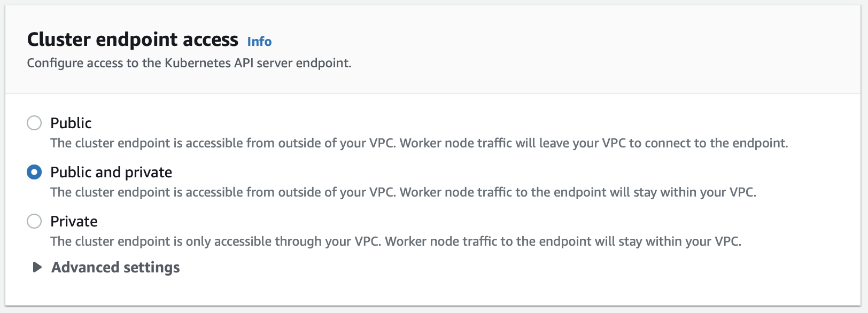Click the Cluster endpoint access heading

[133, 40]
